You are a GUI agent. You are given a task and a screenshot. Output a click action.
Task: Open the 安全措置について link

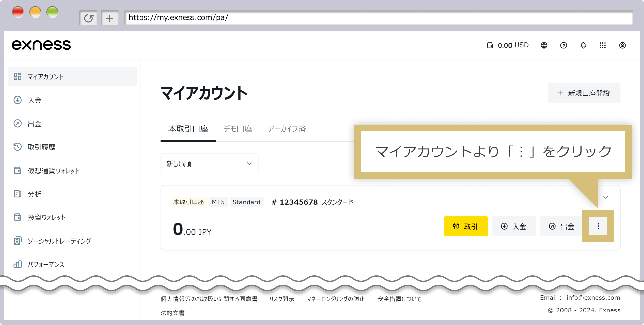(399, 299)
